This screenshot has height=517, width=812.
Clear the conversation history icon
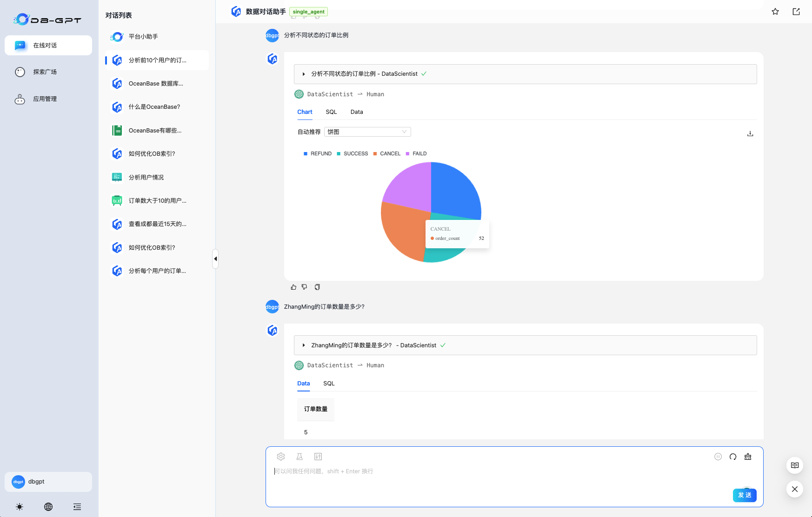[x=748, y=457]
